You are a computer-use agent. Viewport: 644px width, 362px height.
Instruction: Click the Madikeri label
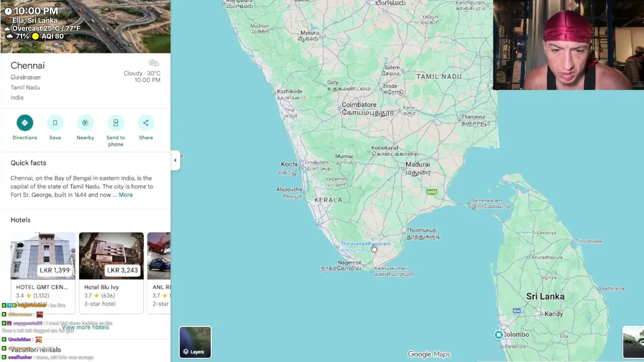point(260,26)
